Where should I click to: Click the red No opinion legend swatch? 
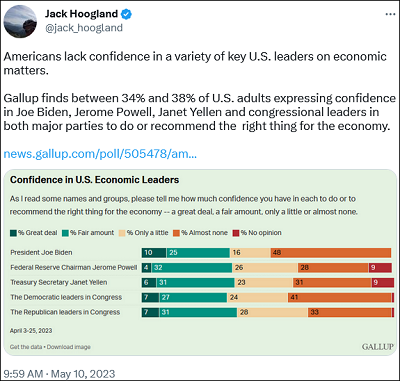236,233
